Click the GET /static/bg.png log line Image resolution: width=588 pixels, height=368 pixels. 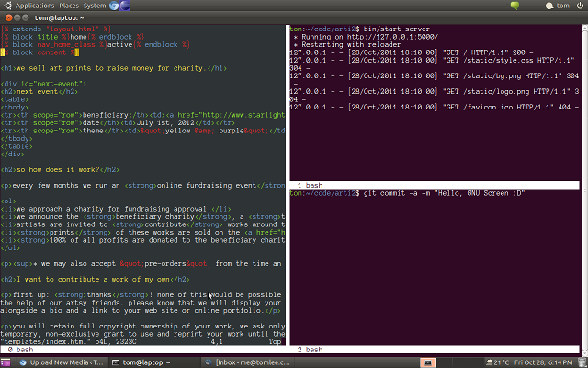coord(435,80)
